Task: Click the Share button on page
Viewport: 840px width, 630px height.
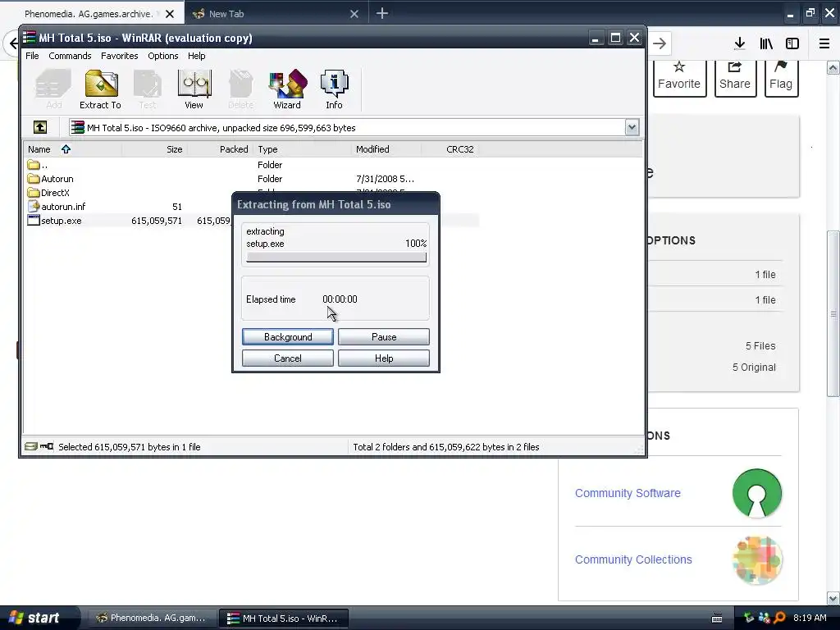Action: pyautogui.click(x=735, y=78)
